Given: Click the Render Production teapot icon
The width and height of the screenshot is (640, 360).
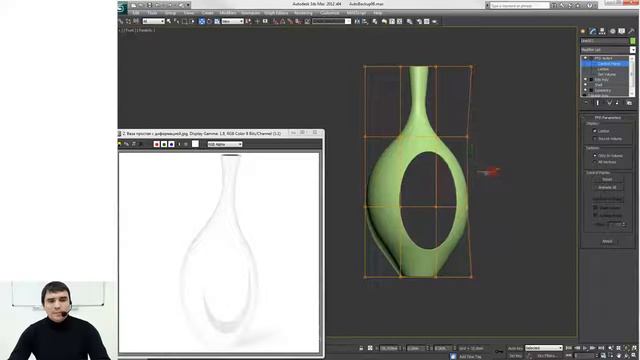Looking at the screenshot, I should click(435, 21).
